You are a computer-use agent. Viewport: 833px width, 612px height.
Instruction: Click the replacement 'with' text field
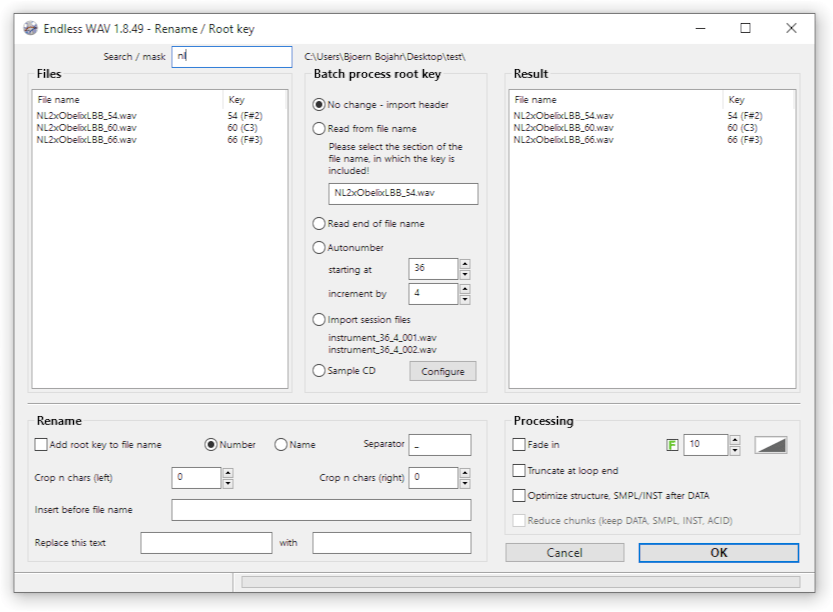(392, 543)
